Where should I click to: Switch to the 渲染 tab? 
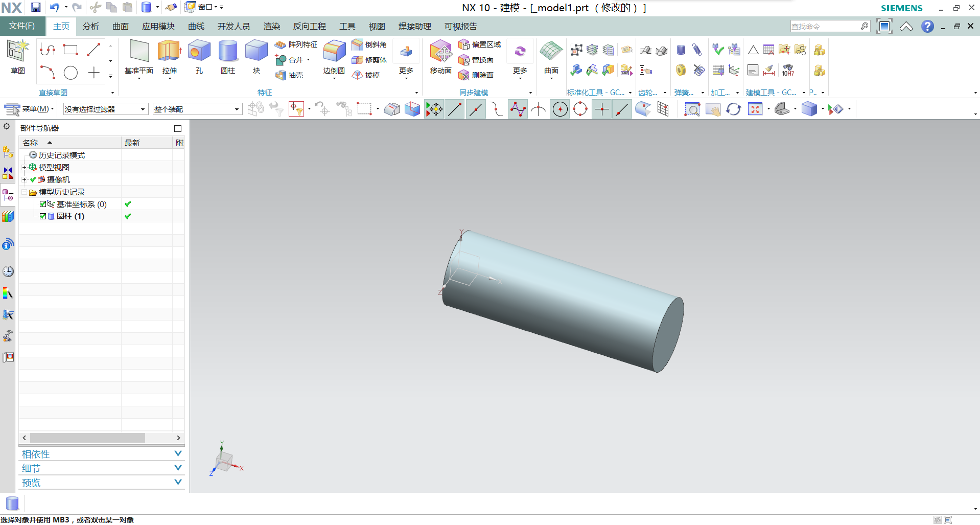[x=272, y=26]
